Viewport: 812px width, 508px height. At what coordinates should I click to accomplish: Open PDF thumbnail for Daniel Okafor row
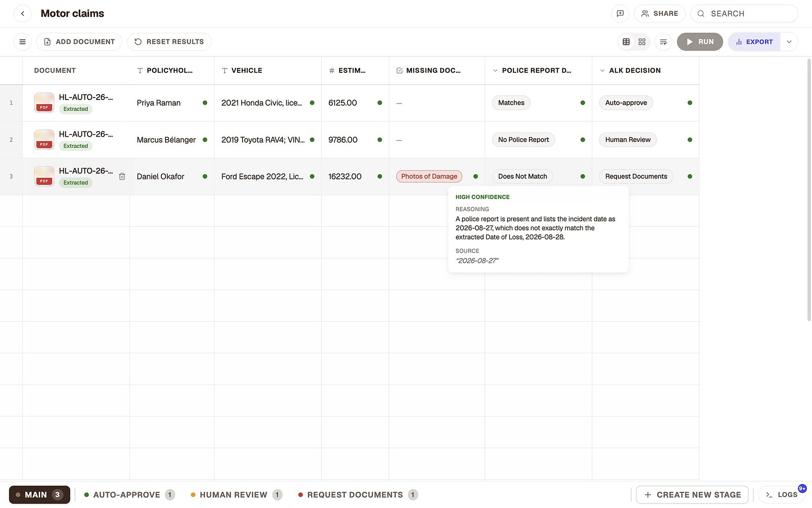44,176
